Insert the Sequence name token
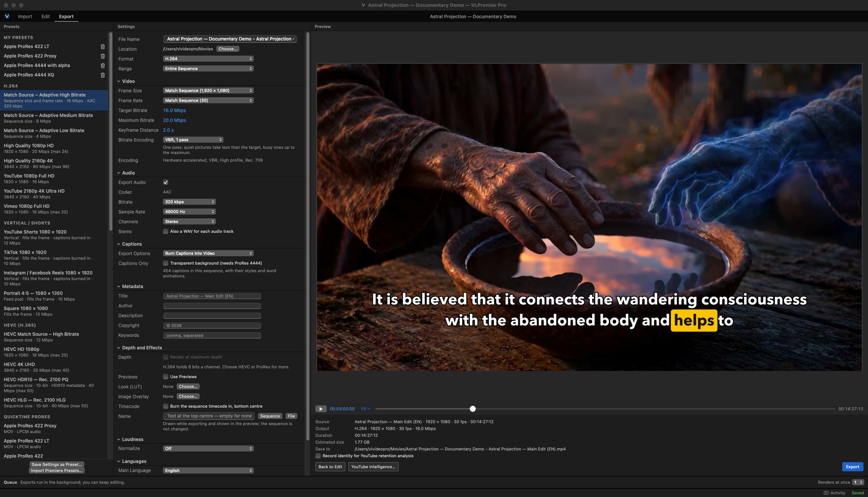The width and height of the screenshot is (868, 497). [x=270, y=416]
